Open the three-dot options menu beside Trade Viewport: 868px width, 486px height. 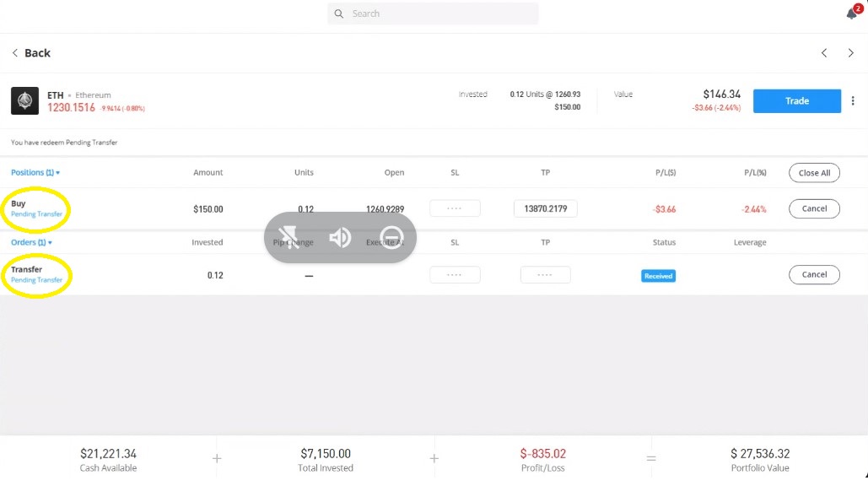click(x=854, y=100)
